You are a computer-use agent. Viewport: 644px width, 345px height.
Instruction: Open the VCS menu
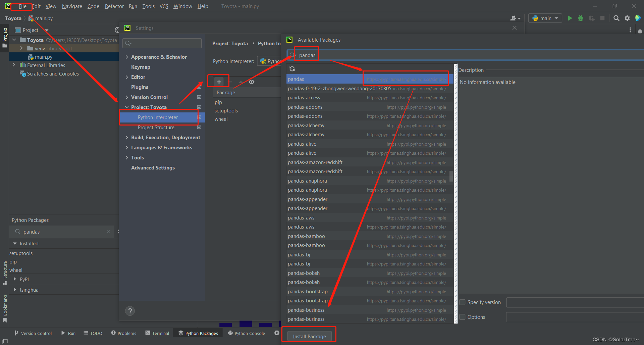164,6
